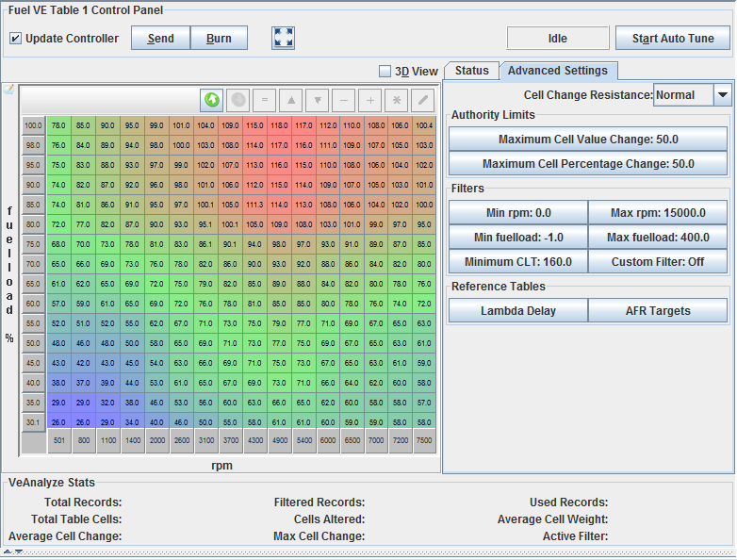
Task: Toggle the Update Controller checkbox
Action: pyautogui.click(x=16, y=39)
